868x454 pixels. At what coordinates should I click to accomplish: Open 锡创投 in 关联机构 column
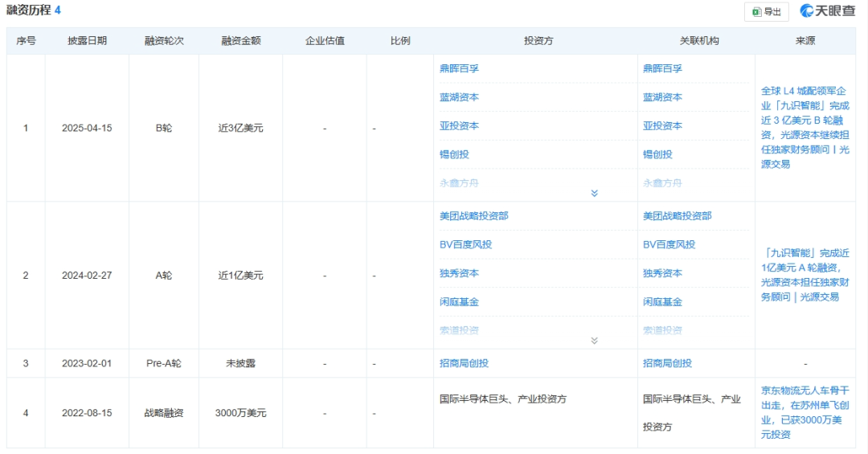click(x=657, y=154)
